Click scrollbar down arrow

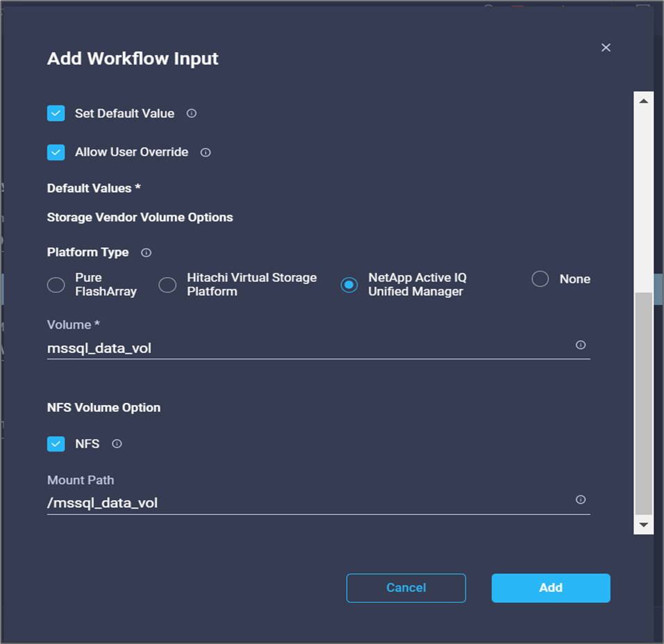[x=644, y=525]
